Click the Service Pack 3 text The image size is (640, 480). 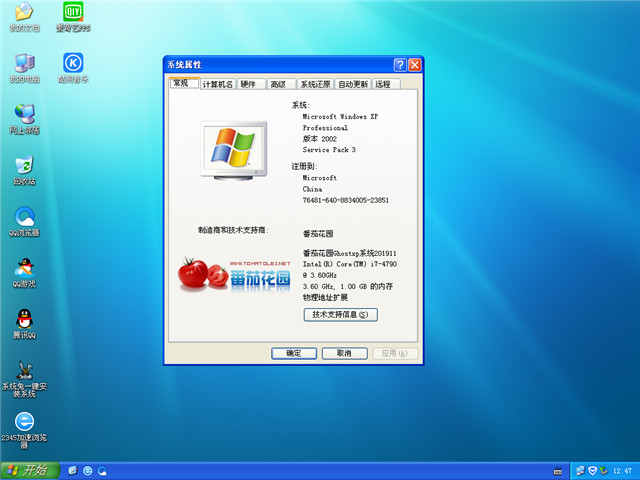click(x=329, y=150)
